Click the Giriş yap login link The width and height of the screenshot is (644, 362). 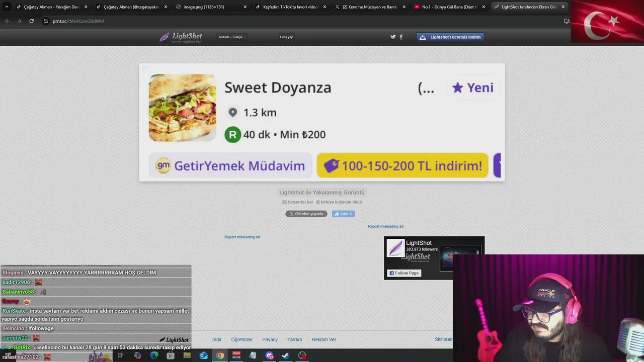click(286, 37)
